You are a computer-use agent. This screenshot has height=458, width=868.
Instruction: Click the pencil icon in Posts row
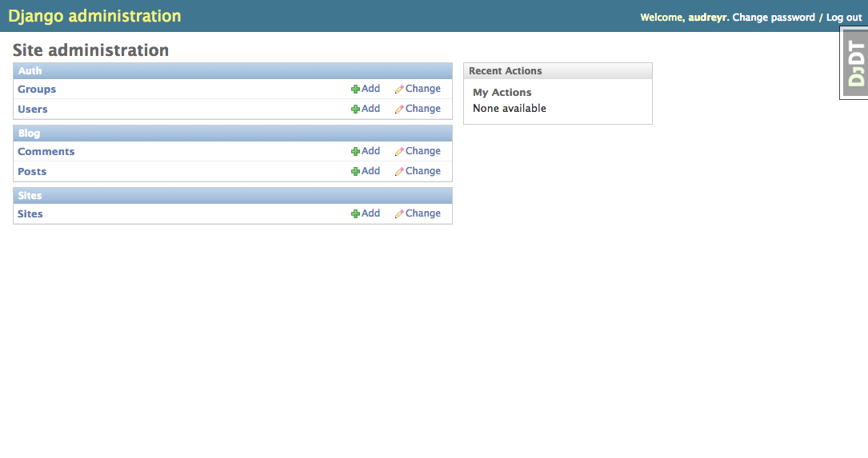(x=399, y=172)
